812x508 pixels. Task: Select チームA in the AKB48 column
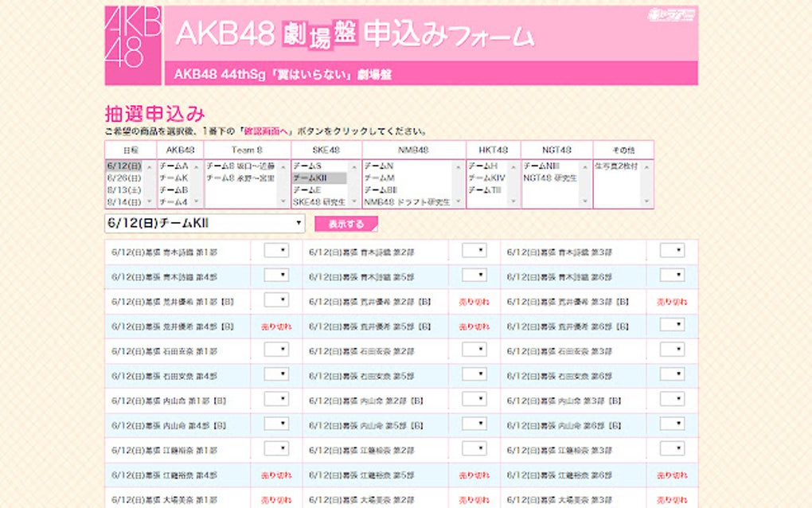174,166
